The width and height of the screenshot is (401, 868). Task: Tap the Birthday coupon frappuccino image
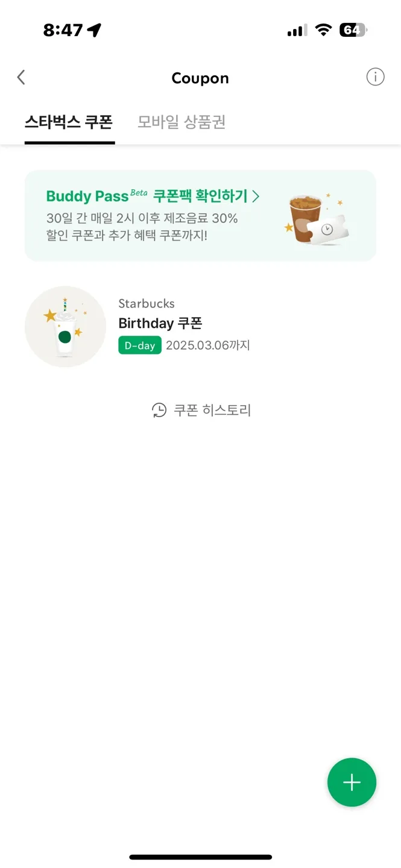[x=65, y=327]
